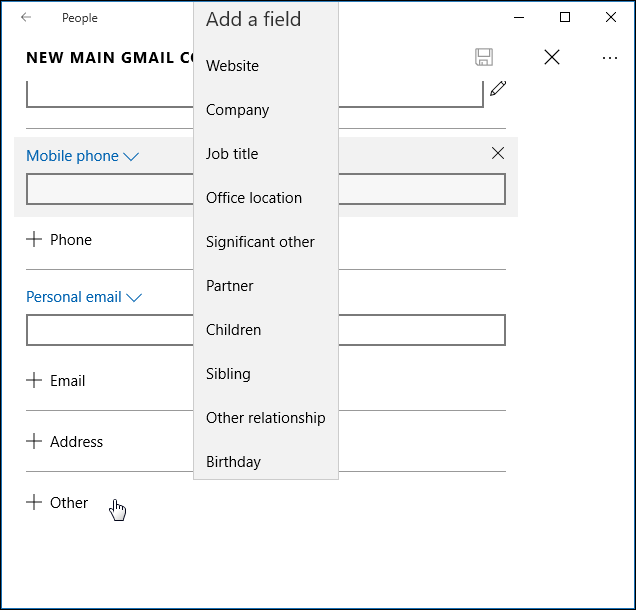636x610 pixels.
Task: Select Website from Add a field menu
Action: tap(232, 66)
